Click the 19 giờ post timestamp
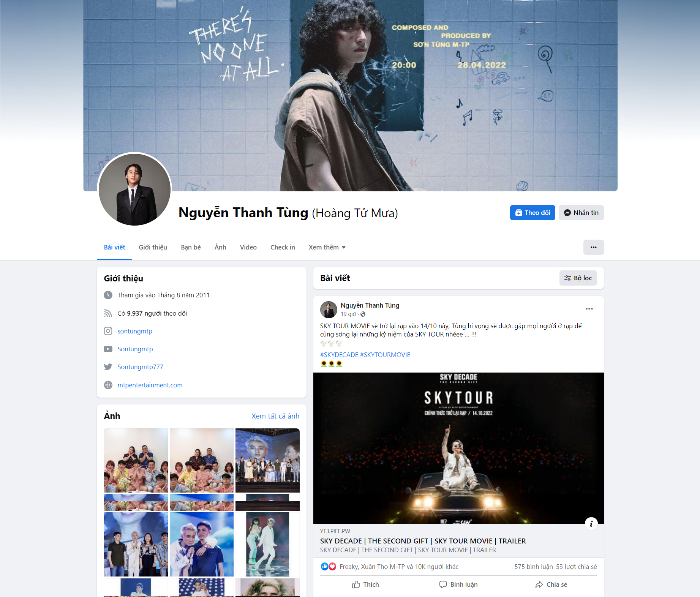Image resolution: width=700 pixels, height=597 pixels. (348, 314)
